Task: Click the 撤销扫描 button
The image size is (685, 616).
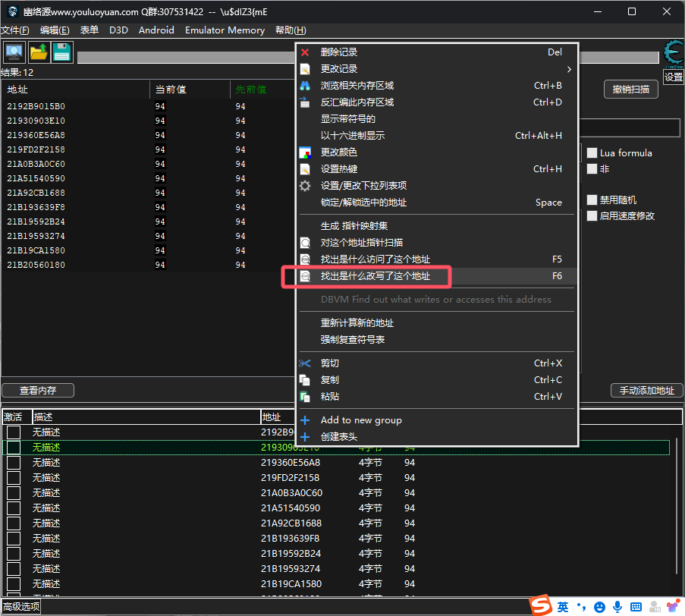Action: [x=630, y=90]
